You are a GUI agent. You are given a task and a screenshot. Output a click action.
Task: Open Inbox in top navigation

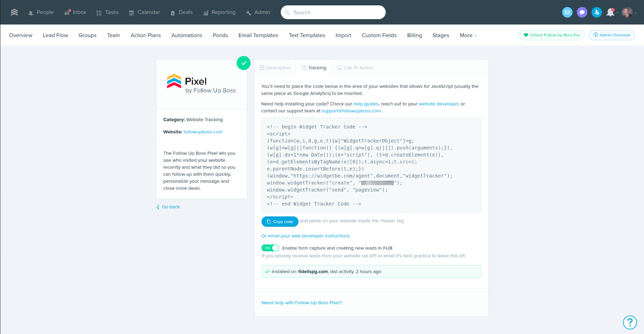coord(75,12)
